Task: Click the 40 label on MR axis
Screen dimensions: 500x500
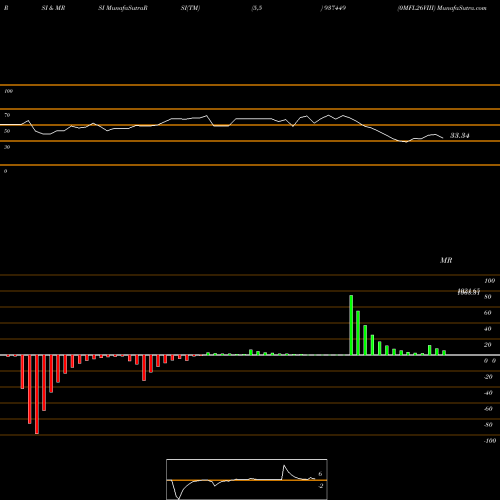Action: (x=488, y=329)
